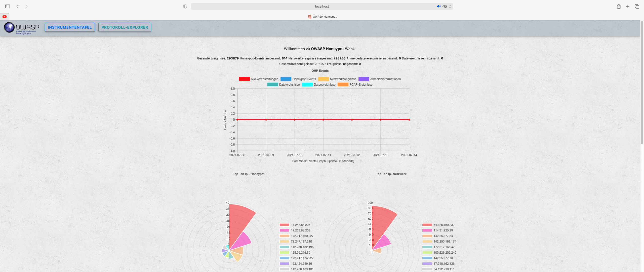This screenshot has width=644, height=272.
Task: Click the page vertical scrollbar
Action: point(642,83)
